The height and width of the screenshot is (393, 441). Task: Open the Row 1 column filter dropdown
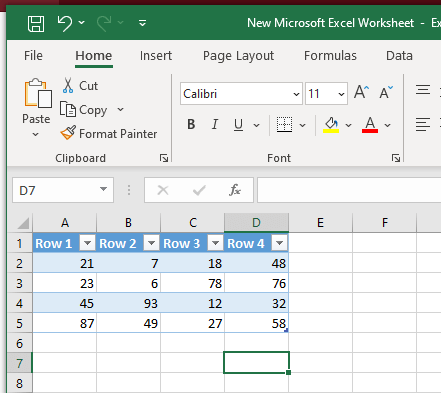tap(88, 243)
